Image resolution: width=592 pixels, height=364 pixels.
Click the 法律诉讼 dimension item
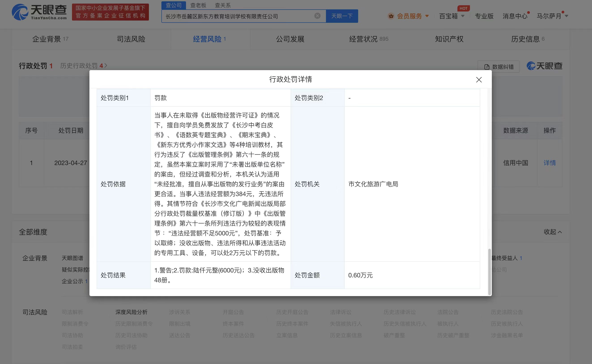(341, 312)
